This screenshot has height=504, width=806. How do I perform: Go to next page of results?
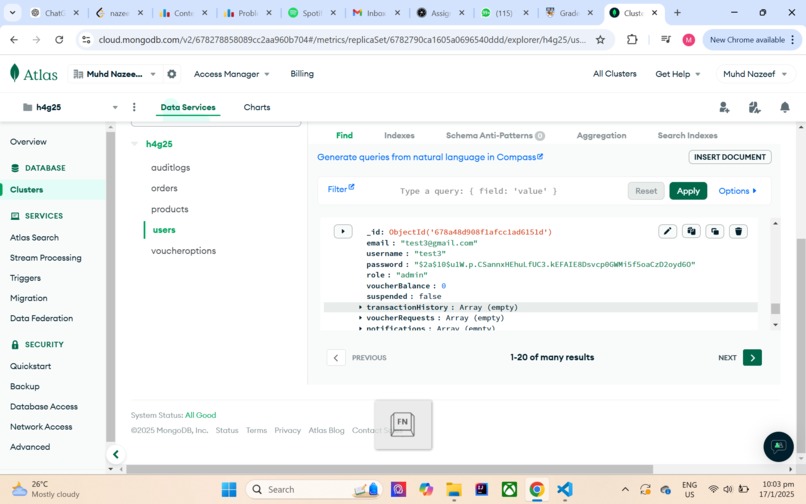(x=752, y=357)
